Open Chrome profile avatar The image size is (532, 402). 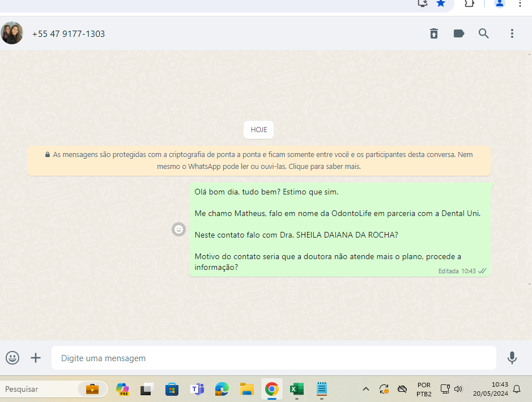[500, 3]
